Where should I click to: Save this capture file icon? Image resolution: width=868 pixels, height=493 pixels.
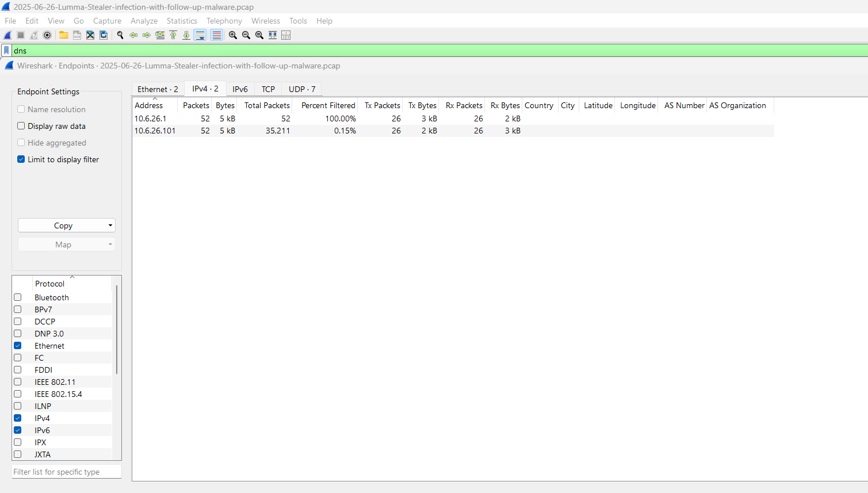click(x=77, y=35)
